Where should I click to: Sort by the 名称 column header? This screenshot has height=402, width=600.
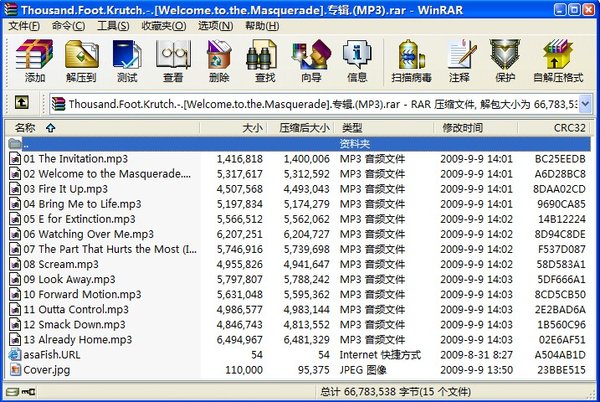click(103, 128)
